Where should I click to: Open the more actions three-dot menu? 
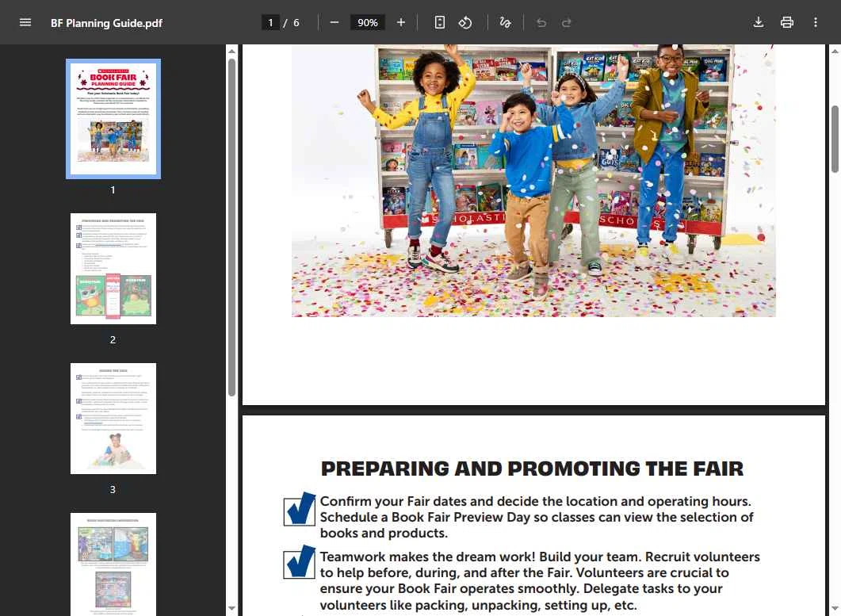coord(816,22)
